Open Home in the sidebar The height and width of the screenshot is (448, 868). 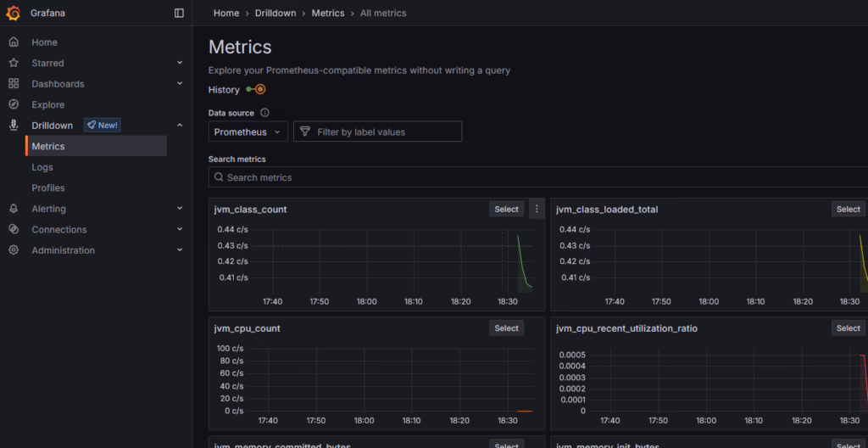click(44, 42)
